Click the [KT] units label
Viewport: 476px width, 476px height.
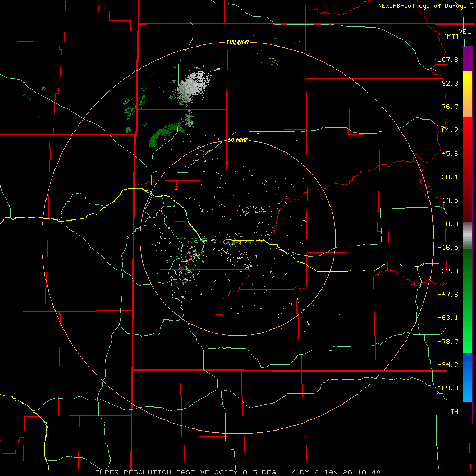452,36
